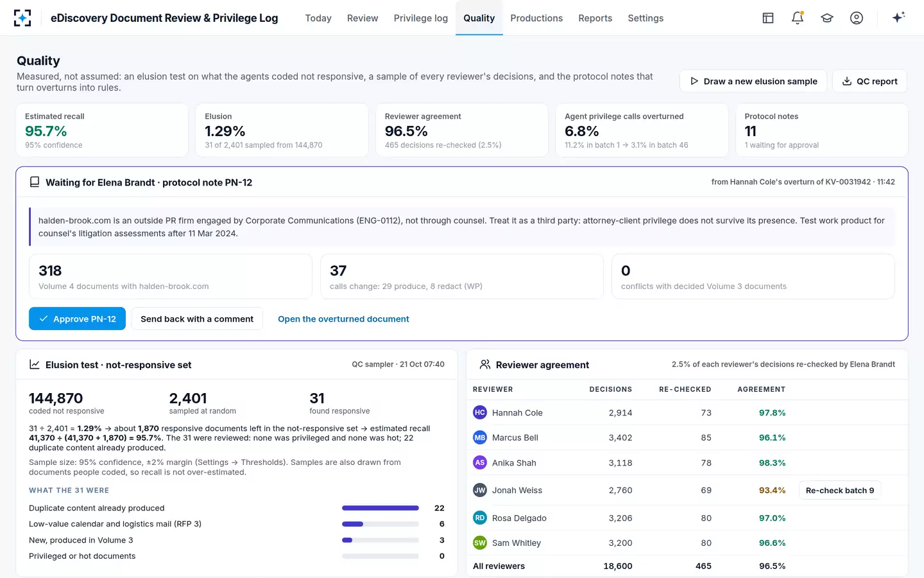Click the Estimated recall 95.7% card
Screen dimensions: 924x578
tap(102, 130)
